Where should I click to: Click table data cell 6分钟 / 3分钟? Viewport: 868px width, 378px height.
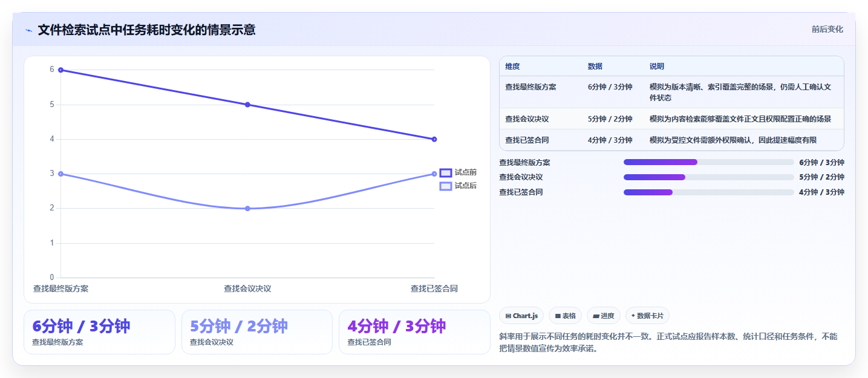pos(610,87)
